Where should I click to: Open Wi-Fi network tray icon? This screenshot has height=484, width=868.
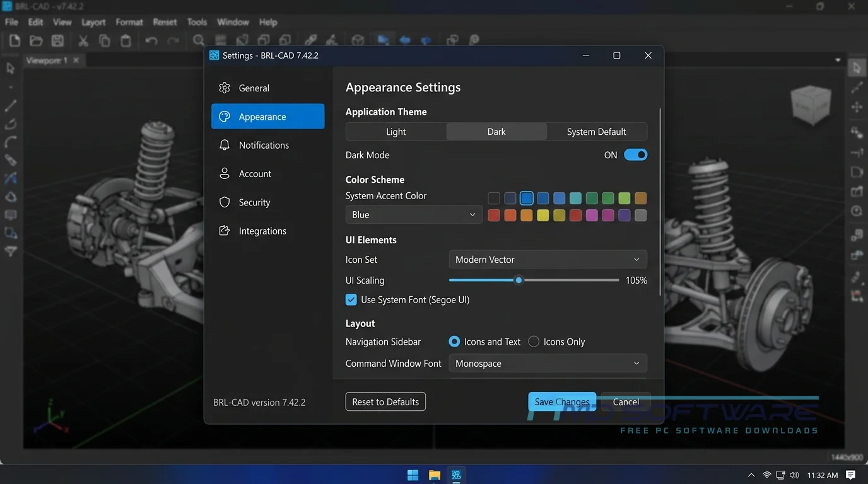pyautogui.click(x=767, y=475)
